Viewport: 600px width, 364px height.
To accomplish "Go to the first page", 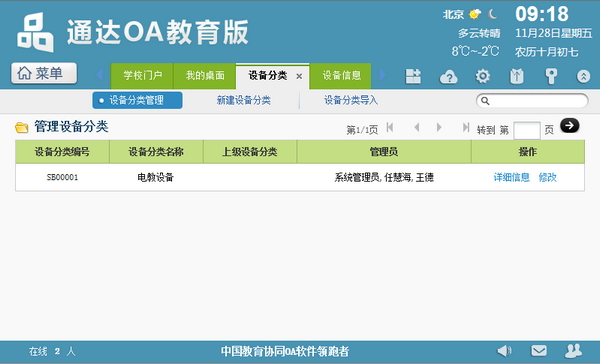I will (x=390, y=127).
